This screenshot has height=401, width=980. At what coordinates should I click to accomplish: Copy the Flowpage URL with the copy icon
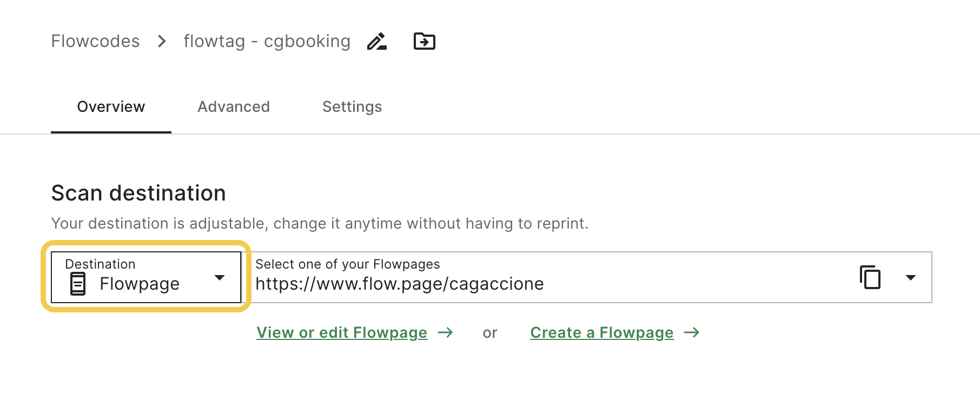pos(870,277)
